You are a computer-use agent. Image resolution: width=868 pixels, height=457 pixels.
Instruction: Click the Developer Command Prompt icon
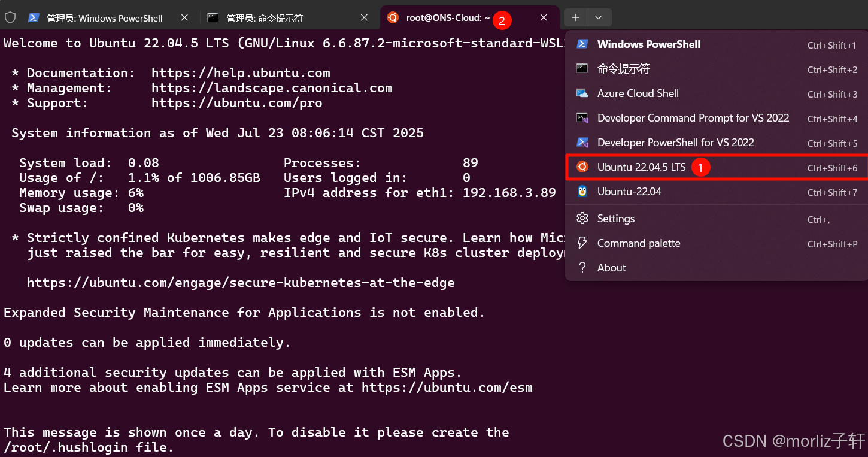(x=582, y=117)
